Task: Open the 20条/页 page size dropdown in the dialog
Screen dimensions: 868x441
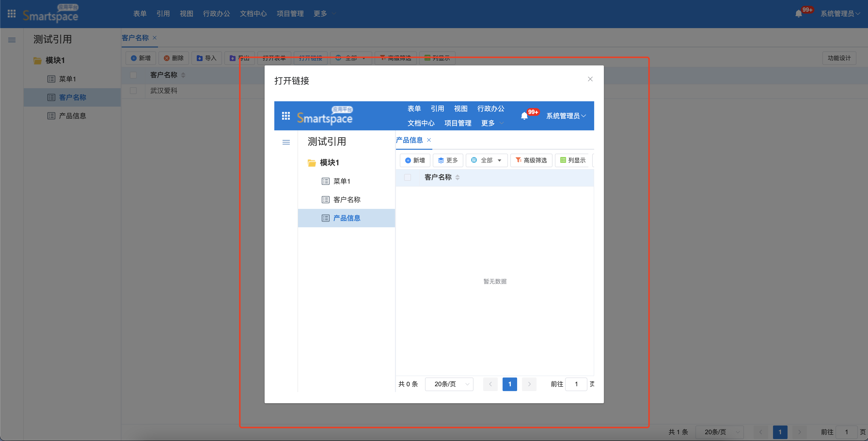Action: (449, 384)
